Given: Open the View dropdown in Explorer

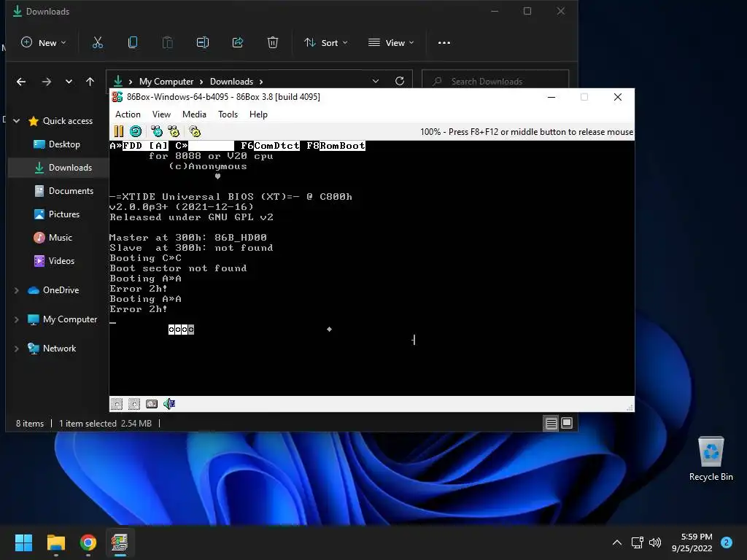Looking at the screenshot, I should click(391, 43).
